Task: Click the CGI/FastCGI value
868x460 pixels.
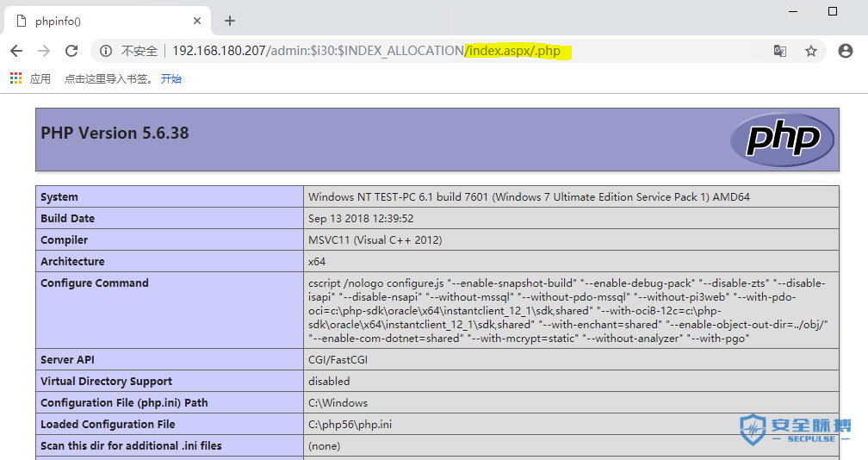Action: pos(338,360)
